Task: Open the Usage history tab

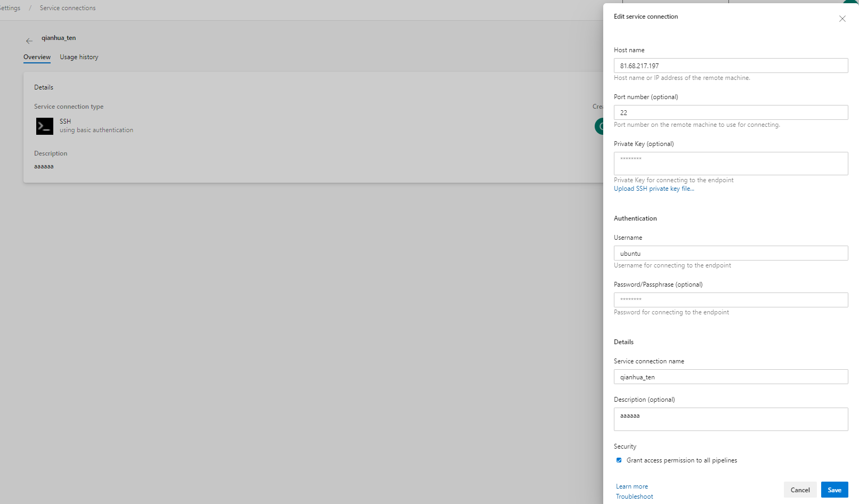Action: tap(79, 57)
